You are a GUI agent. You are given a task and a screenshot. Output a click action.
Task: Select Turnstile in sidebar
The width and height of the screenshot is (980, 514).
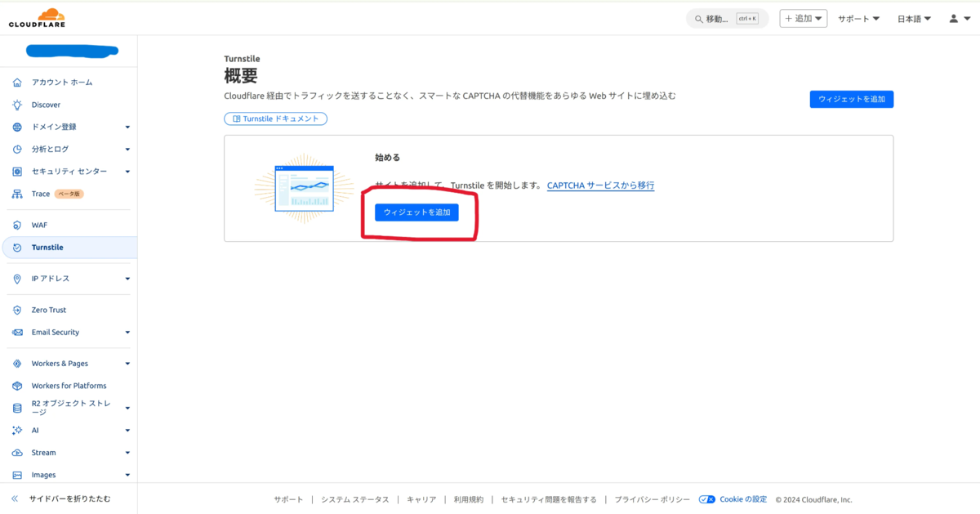[47, 248]
